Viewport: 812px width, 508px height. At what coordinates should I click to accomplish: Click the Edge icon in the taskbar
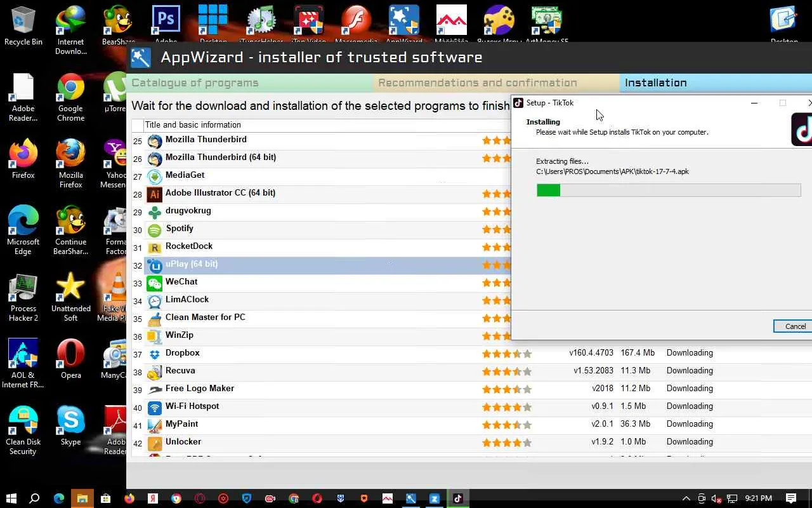pyautogui.click(x=58, y=498)
